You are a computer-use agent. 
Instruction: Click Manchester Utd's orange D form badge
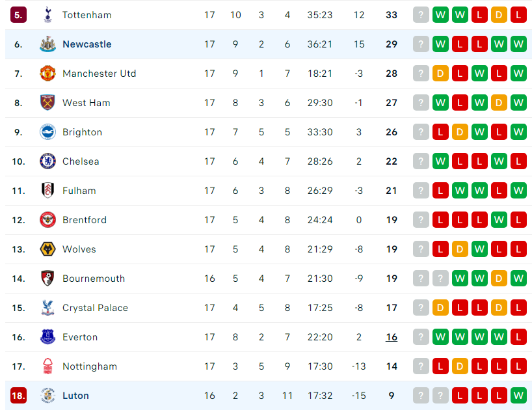pyautogui.click(x=440, y=74)
